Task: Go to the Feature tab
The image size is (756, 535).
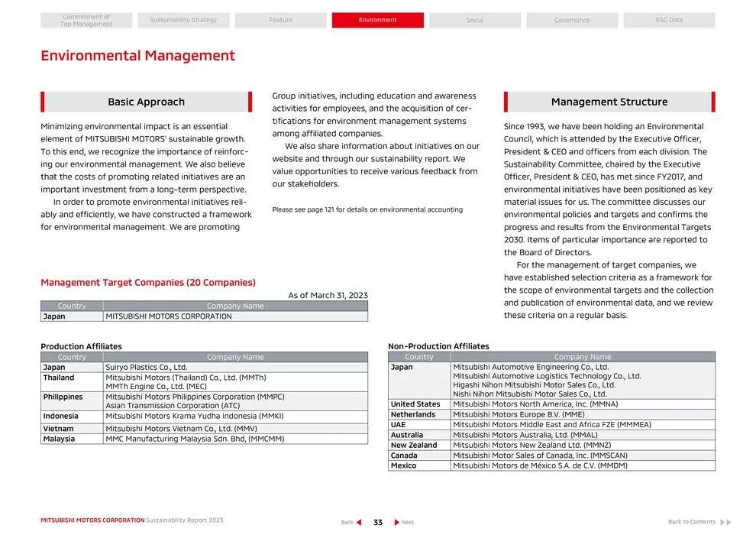Action: (280, 21)
